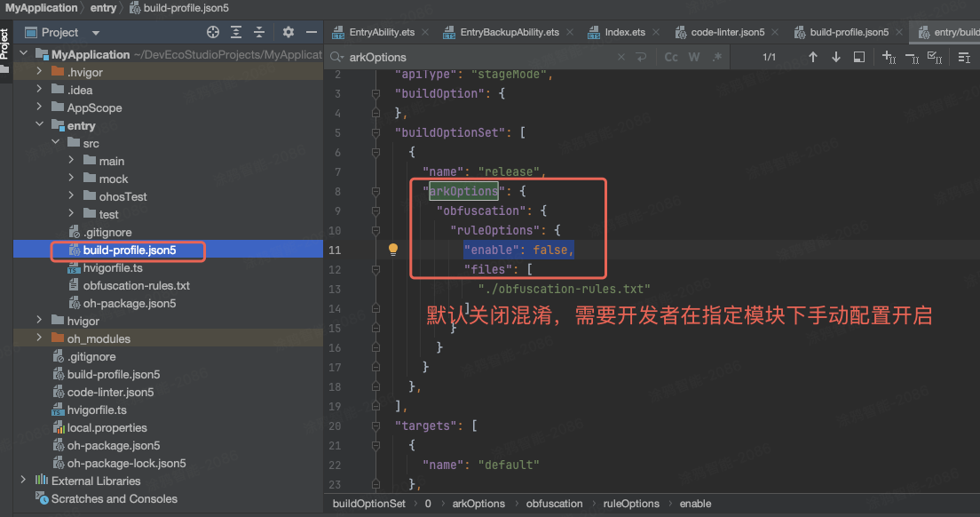Viewport: 980px width, 517px height.
Task: Open the Project view dropdown arrow
Action: [96, 33]
